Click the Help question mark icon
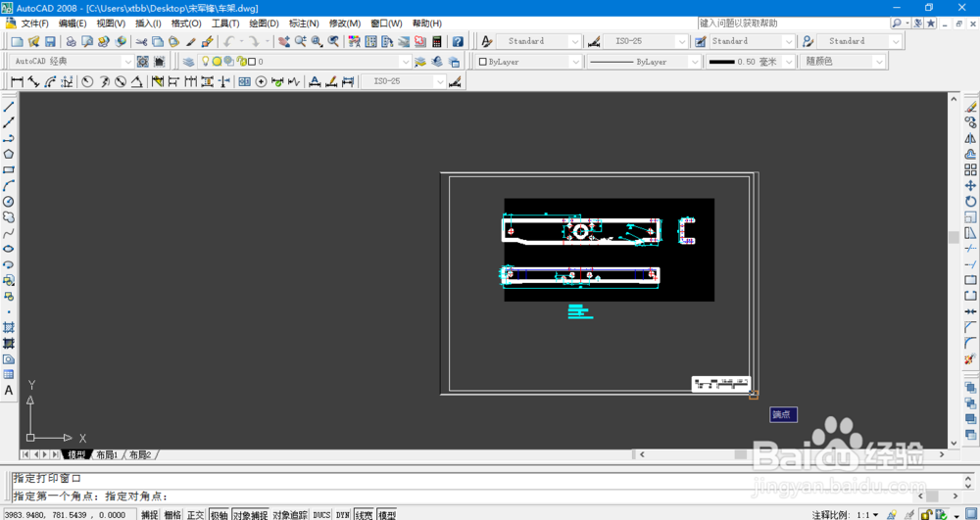 point(458,41)
